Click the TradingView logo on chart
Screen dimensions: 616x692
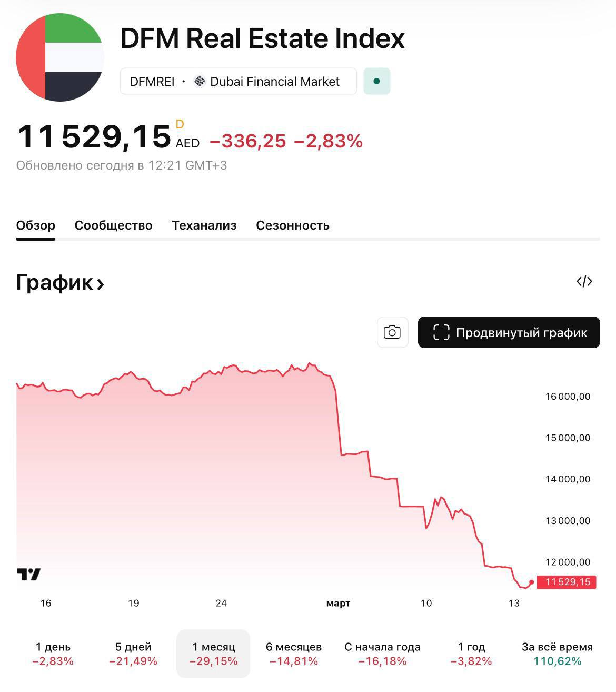coord(29,574)
